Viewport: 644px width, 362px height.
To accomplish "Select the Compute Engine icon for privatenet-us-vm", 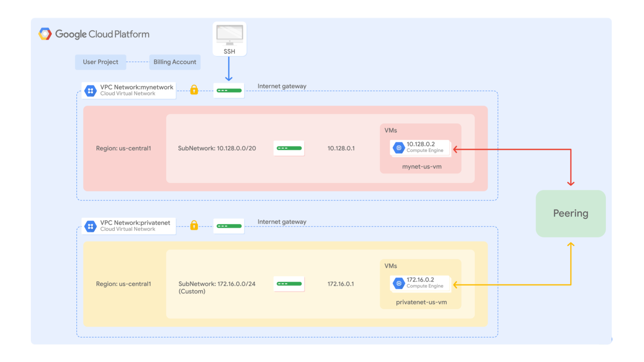I will click(398, 283).
